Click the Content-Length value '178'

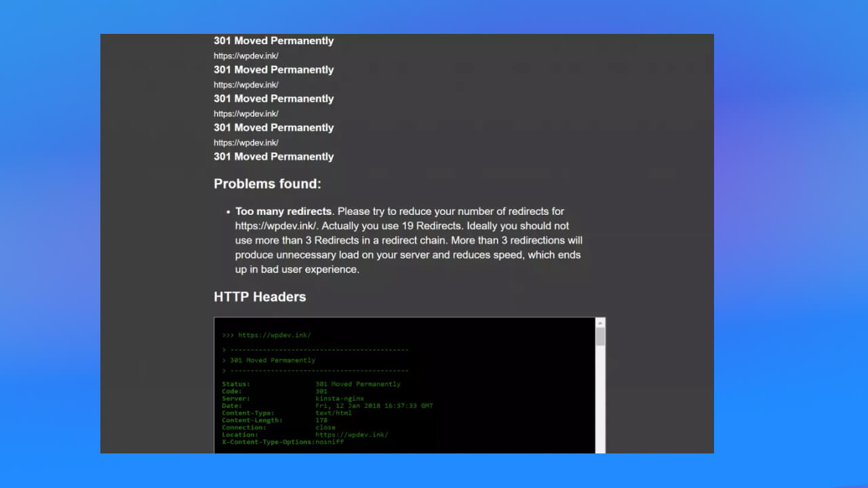point(321,420)
